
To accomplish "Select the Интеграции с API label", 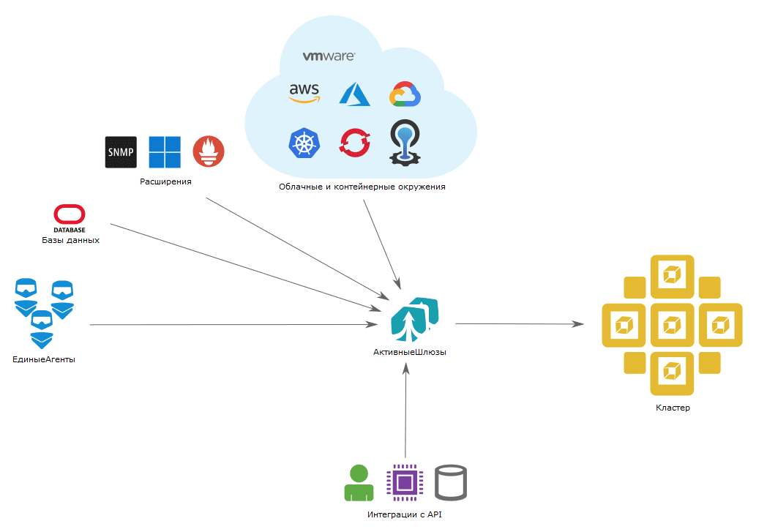I will (x=405, y=515).
